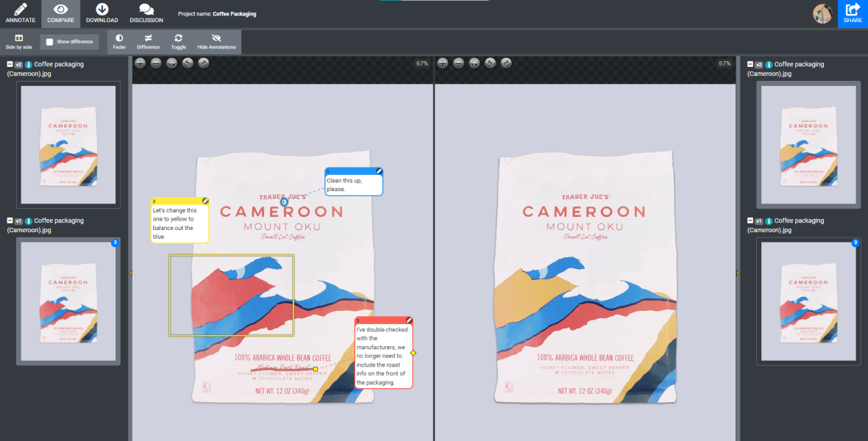Click Hide Annotations

pos(216,41)
